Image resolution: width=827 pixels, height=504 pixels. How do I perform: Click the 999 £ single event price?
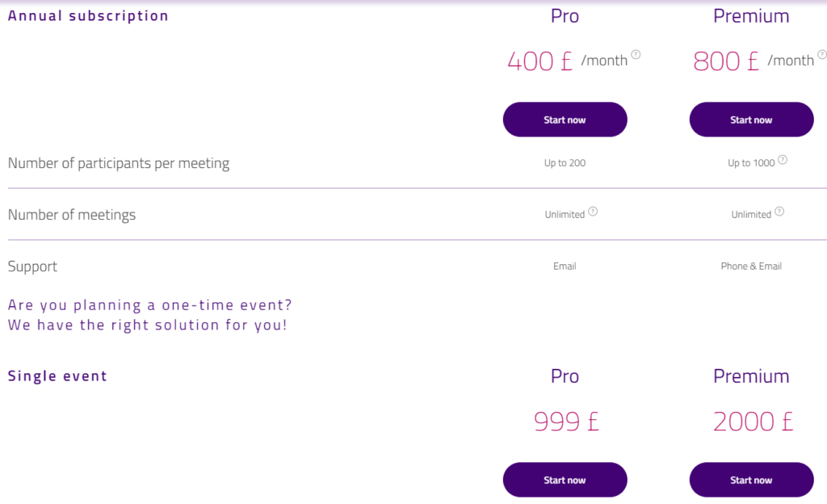566,422
